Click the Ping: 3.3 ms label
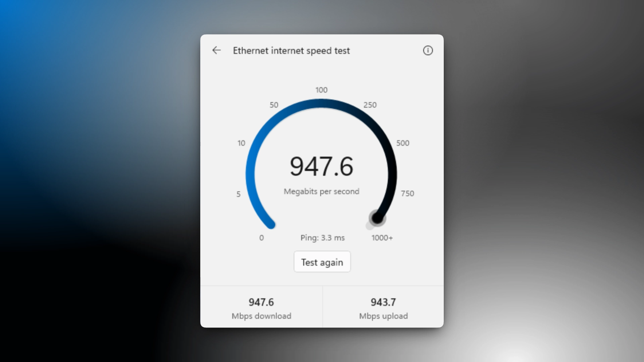 [x=322, y=238]
